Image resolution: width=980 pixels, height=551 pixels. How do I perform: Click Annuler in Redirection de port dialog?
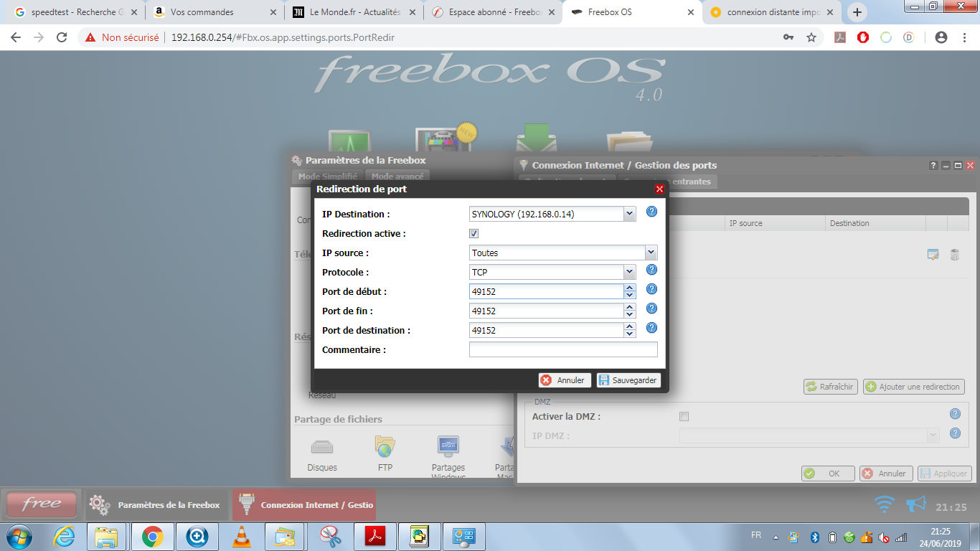(565, 380)
